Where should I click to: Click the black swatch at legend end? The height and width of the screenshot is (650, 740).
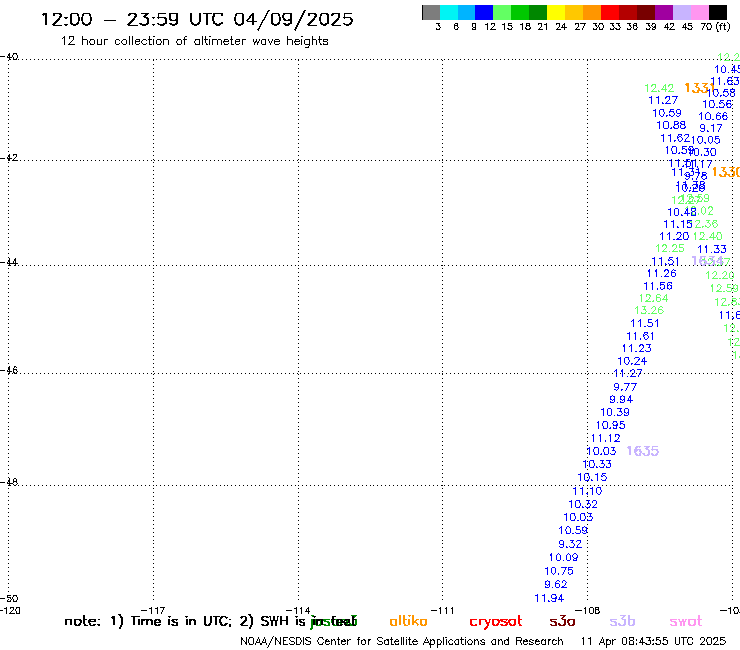[717, 12]
